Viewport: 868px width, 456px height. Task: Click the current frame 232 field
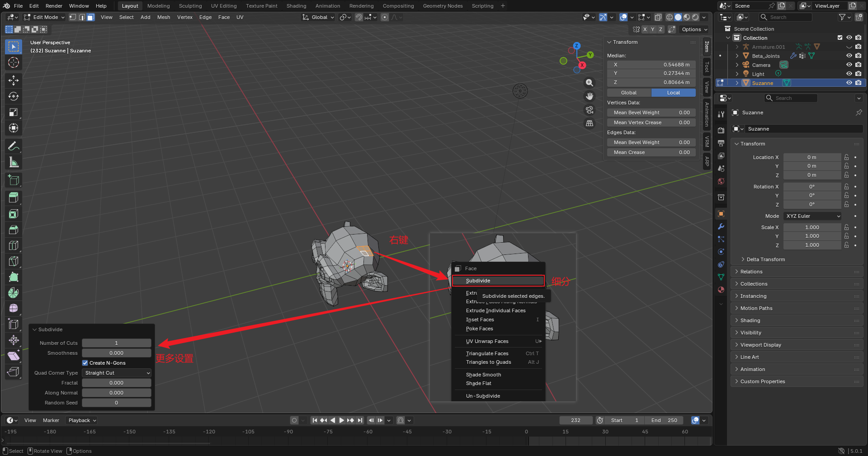(576, 420)
